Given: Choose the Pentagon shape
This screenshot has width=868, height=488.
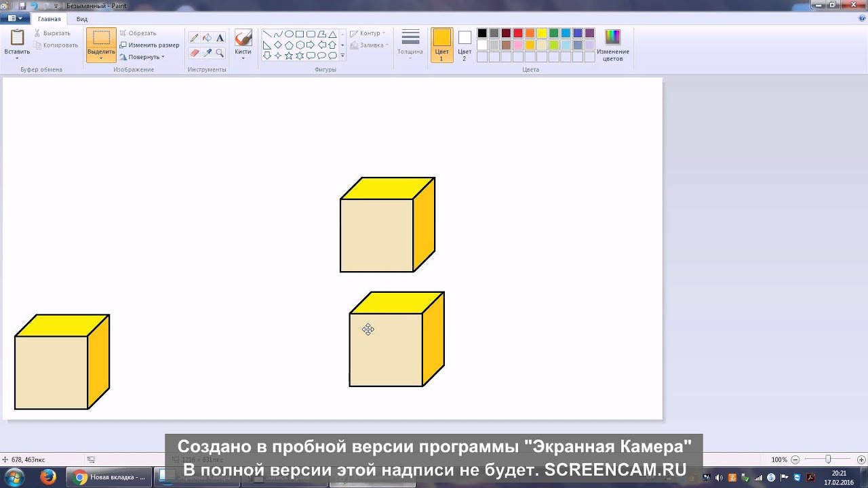Looking at the screenshot, I should pyautogui.click(x=289, y=45).
